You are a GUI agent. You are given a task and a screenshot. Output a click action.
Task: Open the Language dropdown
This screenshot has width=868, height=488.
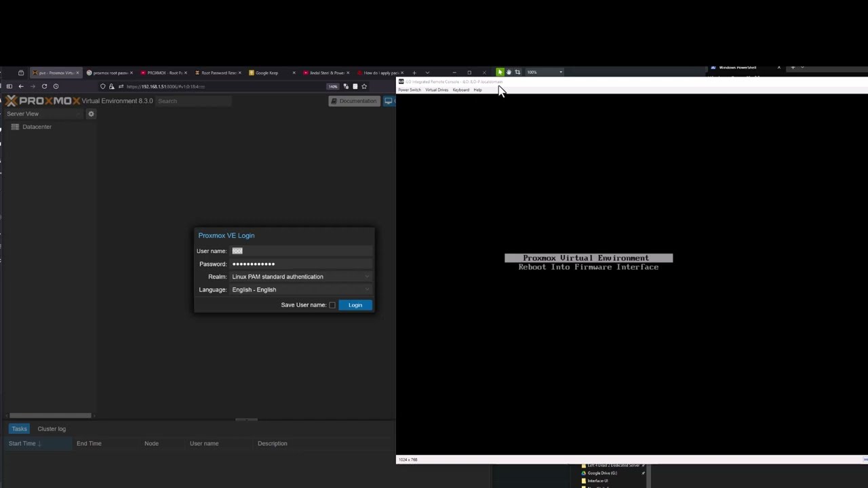point(301,289)
